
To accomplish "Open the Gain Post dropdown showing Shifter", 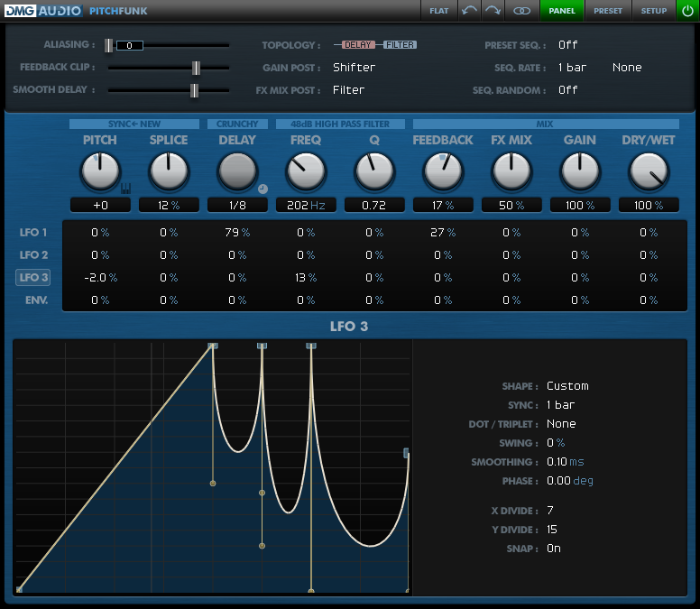I will [x=354, y=68].
